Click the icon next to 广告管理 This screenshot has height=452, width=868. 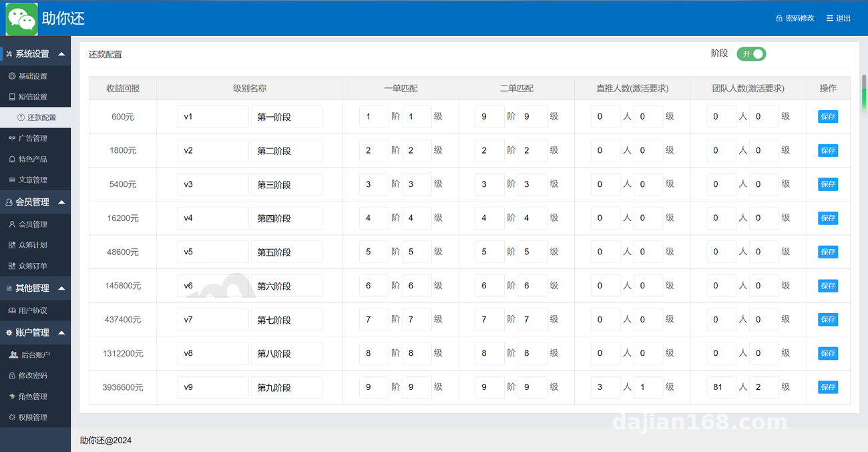12,138
